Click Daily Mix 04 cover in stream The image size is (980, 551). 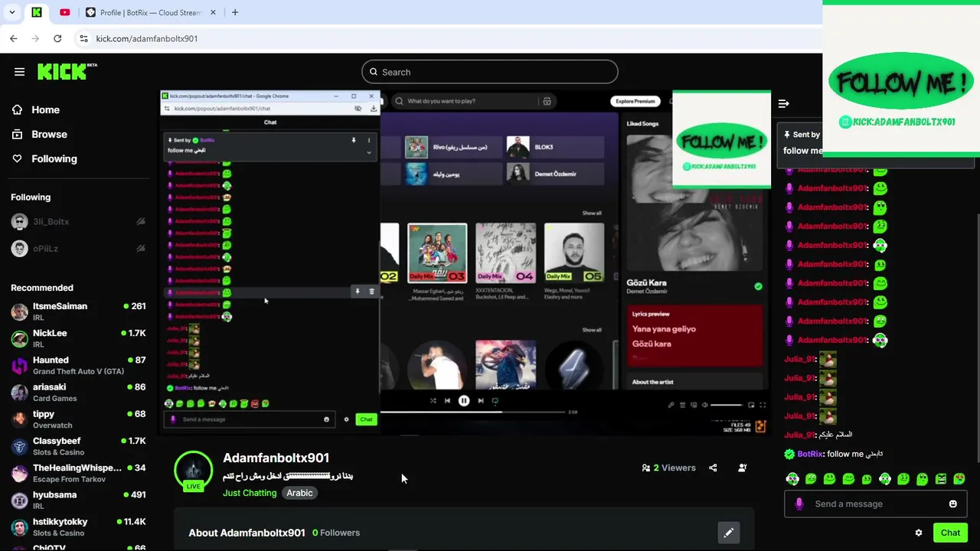506,253
